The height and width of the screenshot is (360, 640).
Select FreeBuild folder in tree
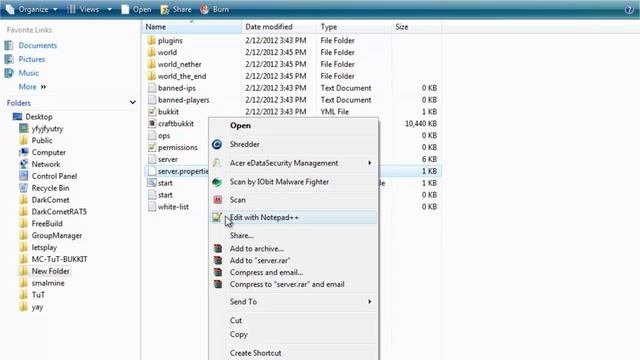point(47,224)
